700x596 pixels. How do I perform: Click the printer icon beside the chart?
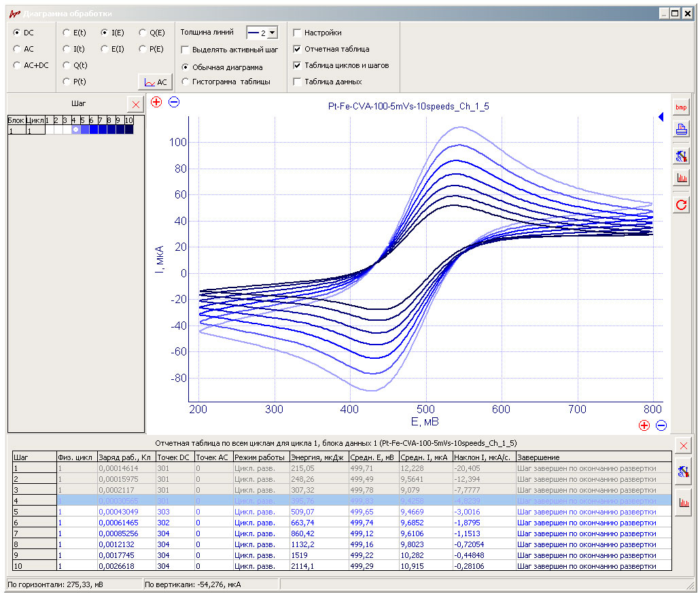point(681,130)
